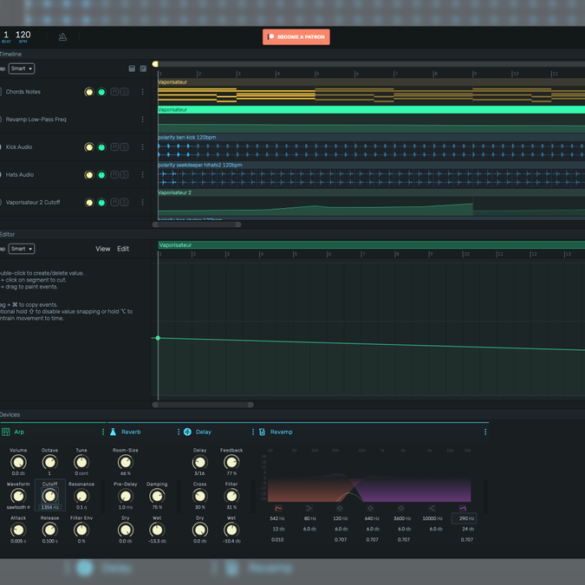The height and width of the screenshot is (585, 585).
Task: Open the Editor View menu
Action: coord(103,249)
